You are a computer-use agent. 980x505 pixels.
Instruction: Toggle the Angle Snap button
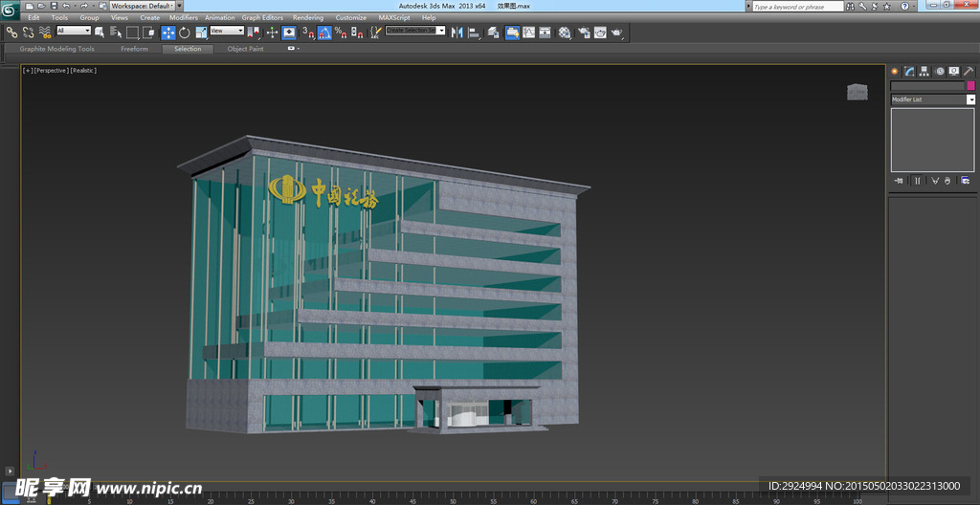[323, 33]
